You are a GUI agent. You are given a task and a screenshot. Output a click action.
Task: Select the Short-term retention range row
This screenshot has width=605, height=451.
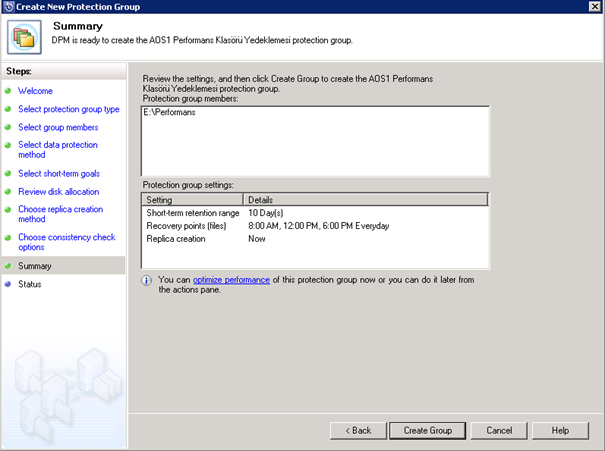[193, 213]
